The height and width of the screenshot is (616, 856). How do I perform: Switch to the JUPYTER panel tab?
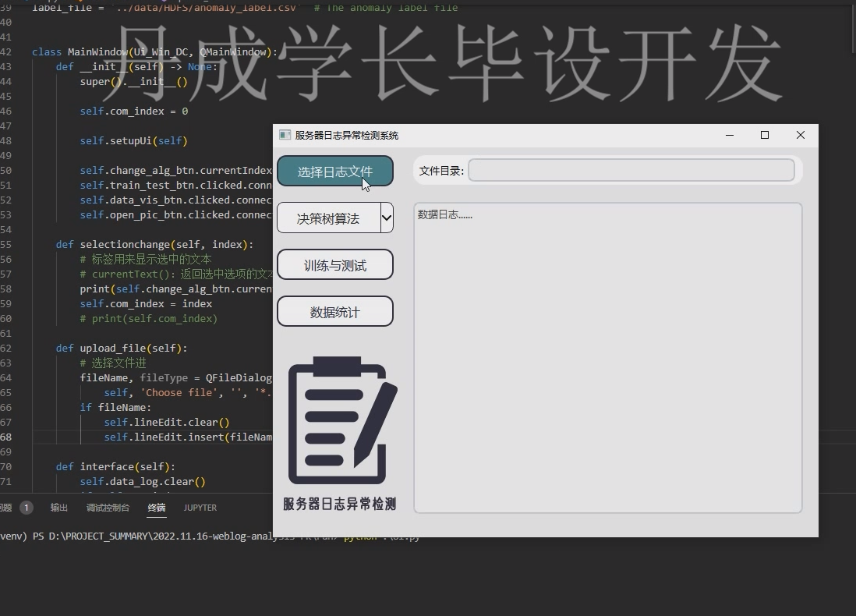coord(200,508)
